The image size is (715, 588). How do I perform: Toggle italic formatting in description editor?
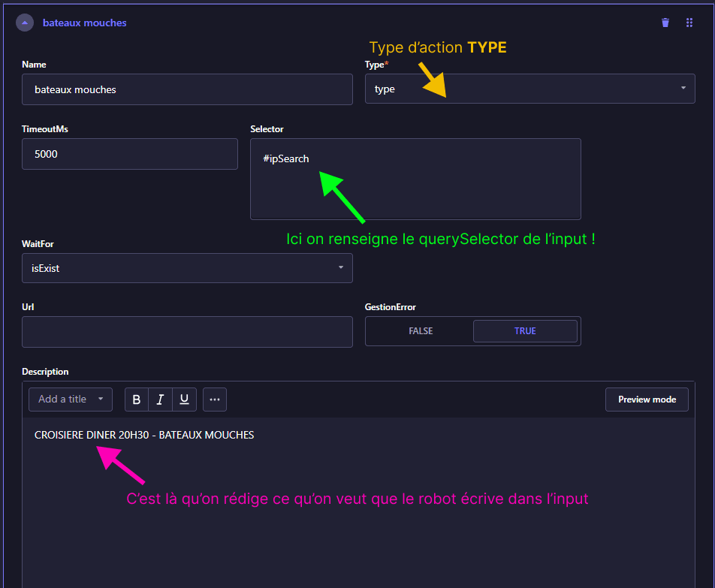tap(160, 400)
